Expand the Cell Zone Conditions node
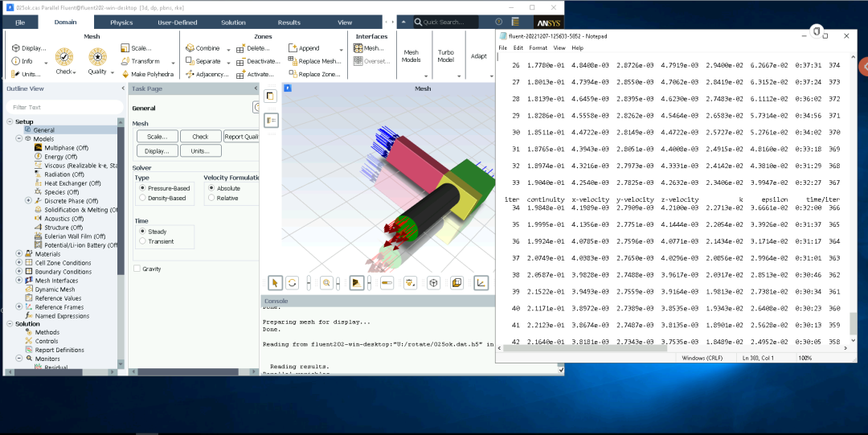 click(x=19, y=263)
